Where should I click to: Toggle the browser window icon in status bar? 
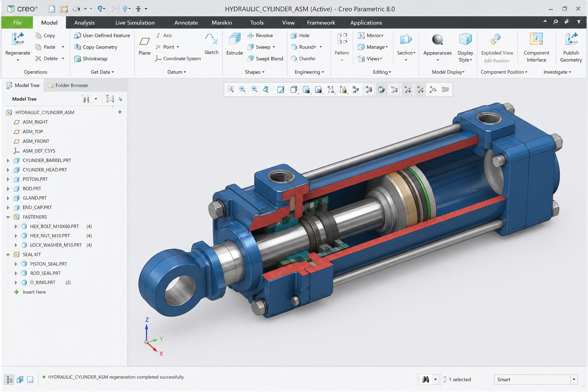(x=20, y=379)
